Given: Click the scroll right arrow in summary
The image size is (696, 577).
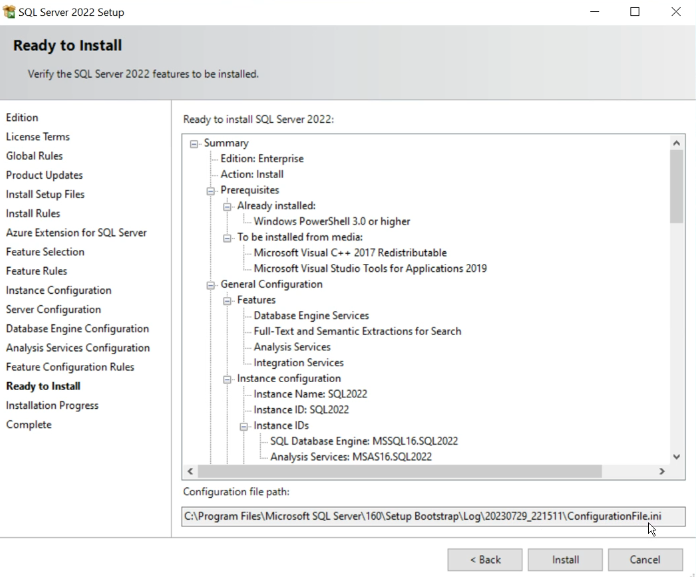Looking at the screenshot, I should [662, 471].
